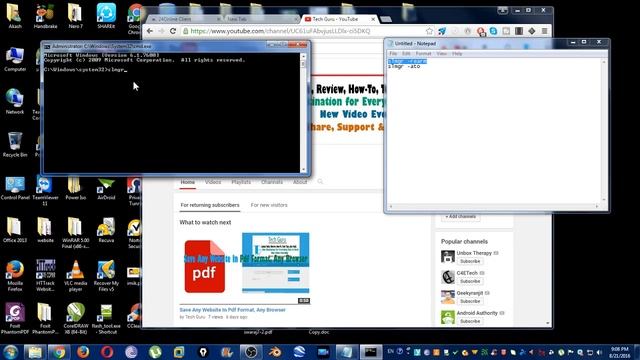Click inside the command prompt window
Viewport: 640px width, 360px height.
(171, 112)
